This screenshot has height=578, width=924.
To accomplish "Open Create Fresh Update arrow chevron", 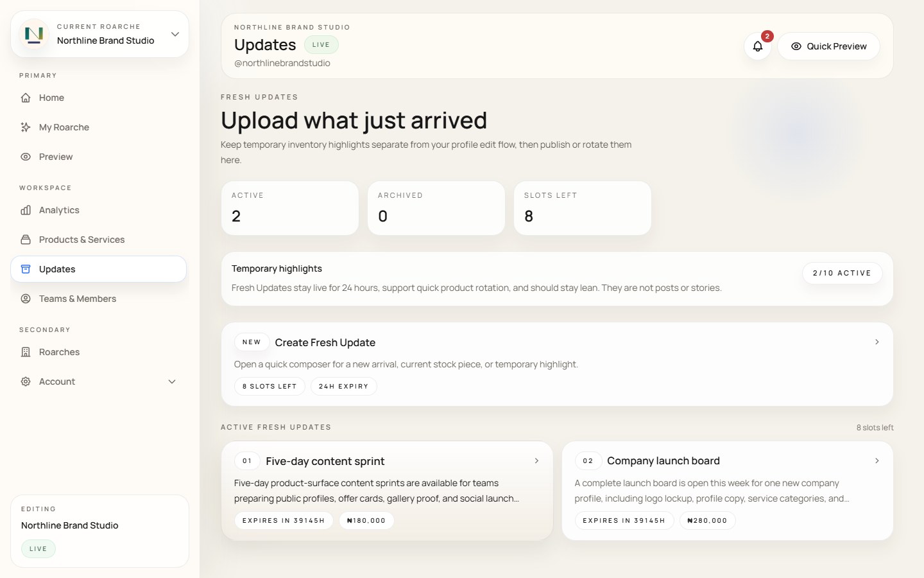I will pyautogui.click(x=877, y=342).
